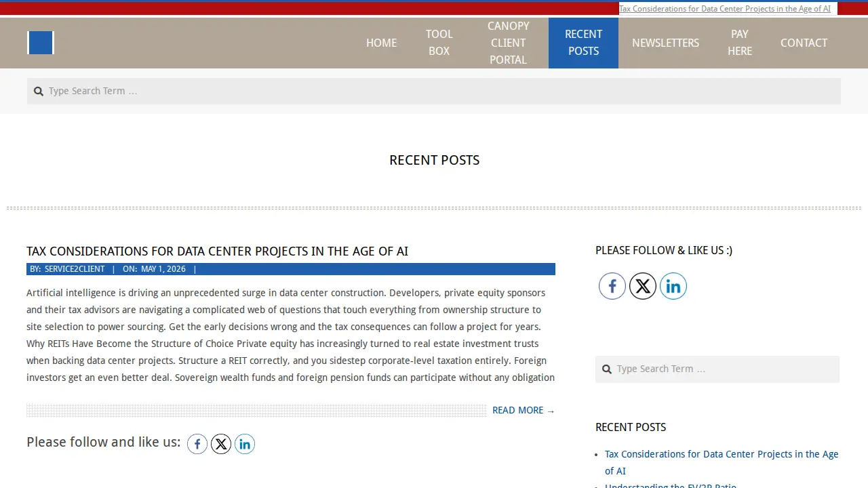The width and height of the screenshot is (868, 488).
Task: Click the Please Follow & Like Us heading
Action: click(x=664, y=250)
